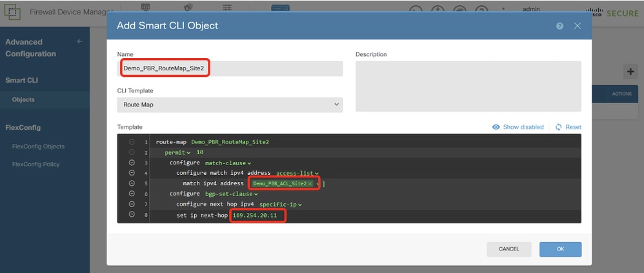Open the specific-ip dropdown

click(281, 205)
